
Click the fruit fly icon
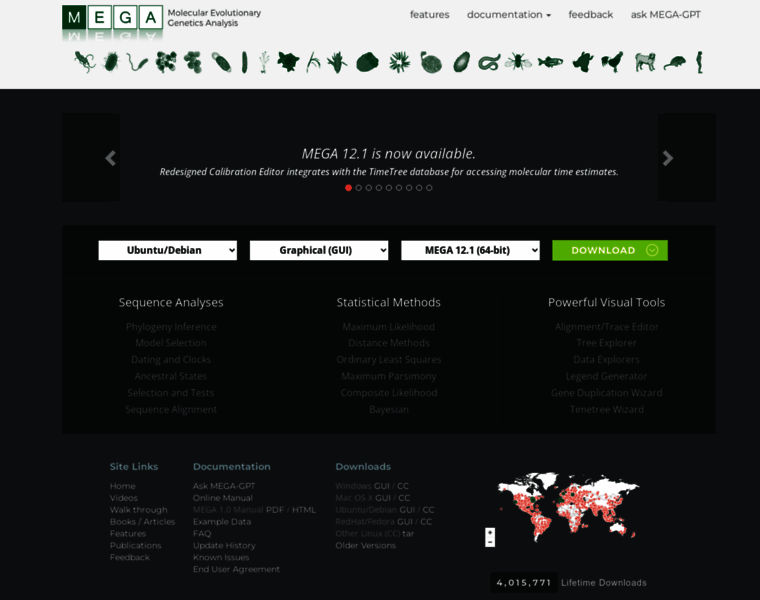click(x=518, y=62)
